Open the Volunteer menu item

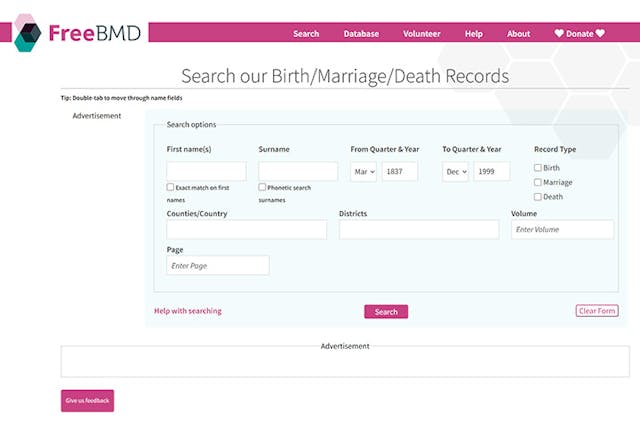pos(422,34)
